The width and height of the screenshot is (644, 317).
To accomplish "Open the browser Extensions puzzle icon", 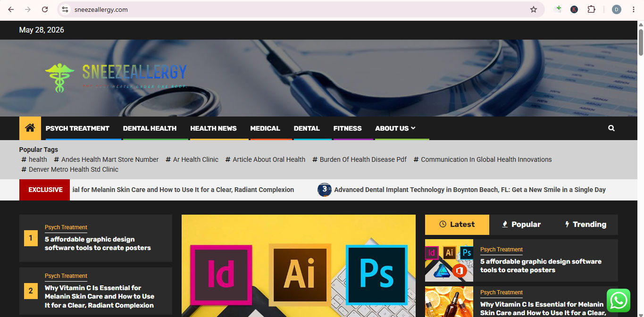I will point(591,9).
